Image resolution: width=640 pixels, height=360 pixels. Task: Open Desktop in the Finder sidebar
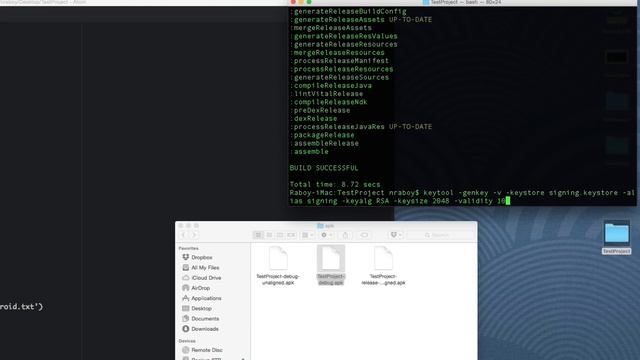click(x=201, y=309)
